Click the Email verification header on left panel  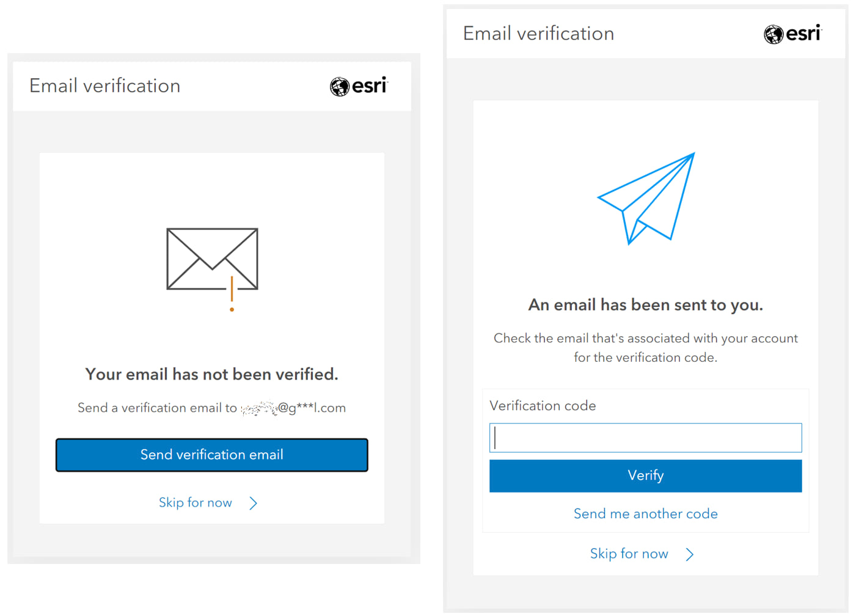coord(104,86)
